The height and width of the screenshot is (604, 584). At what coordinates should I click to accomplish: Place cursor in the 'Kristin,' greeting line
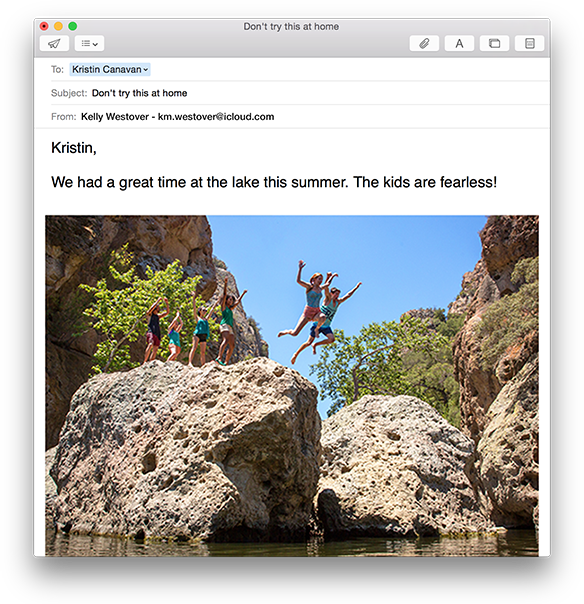tap(74, 148)
